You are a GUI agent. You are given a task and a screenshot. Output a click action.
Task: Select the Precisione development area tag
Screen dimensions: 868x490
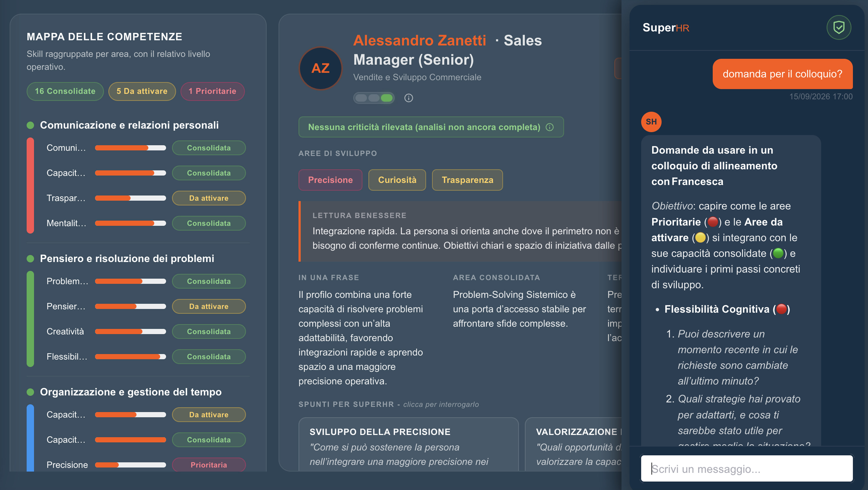click(330, 180)
